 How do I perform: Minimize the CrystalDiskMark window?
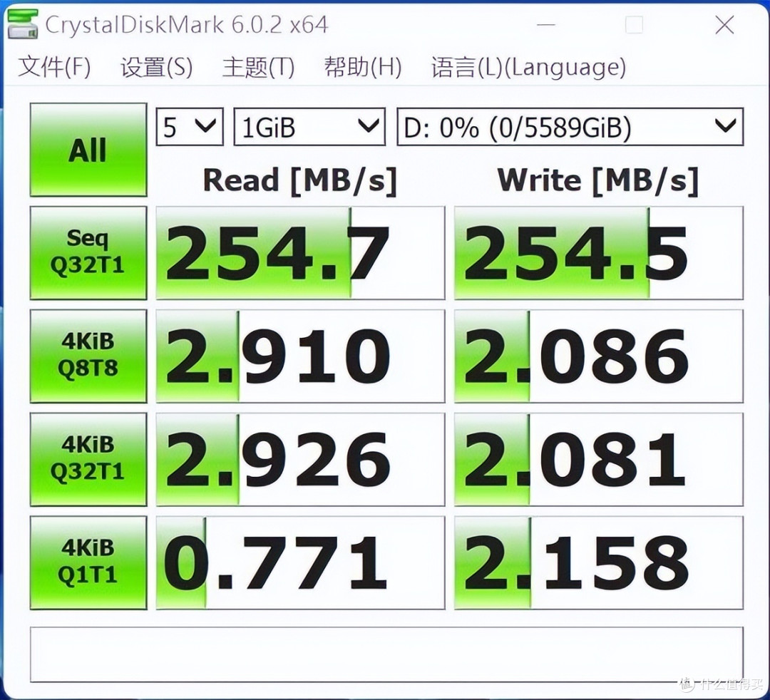[545, 24]
